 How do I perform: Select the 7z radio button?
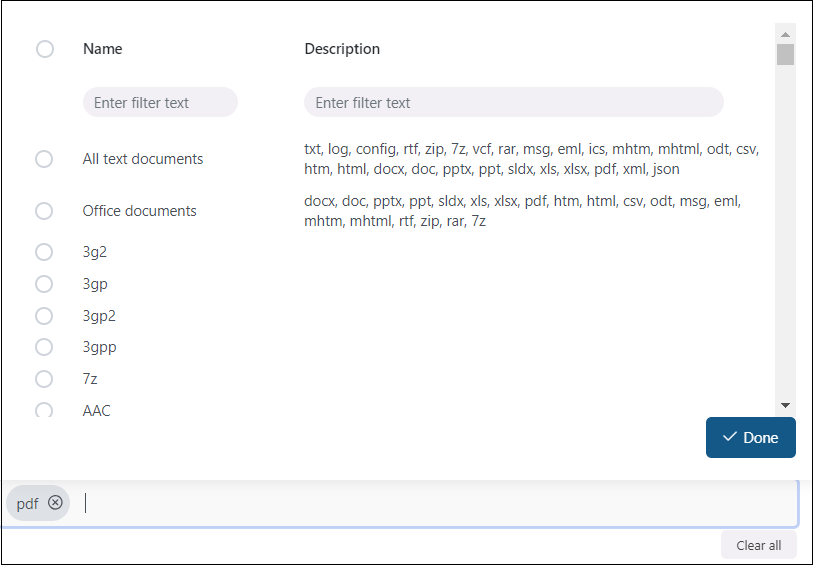44,379
